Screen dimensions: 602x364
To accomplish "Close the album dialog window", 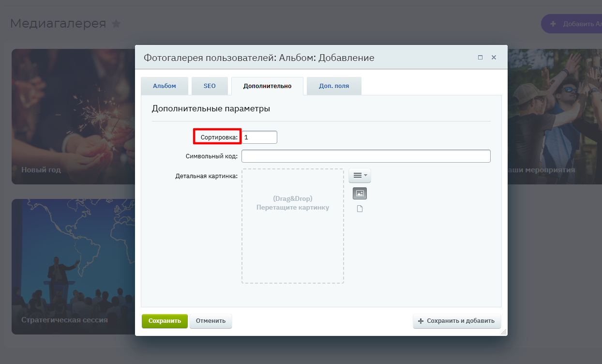I will coord(494,57).
